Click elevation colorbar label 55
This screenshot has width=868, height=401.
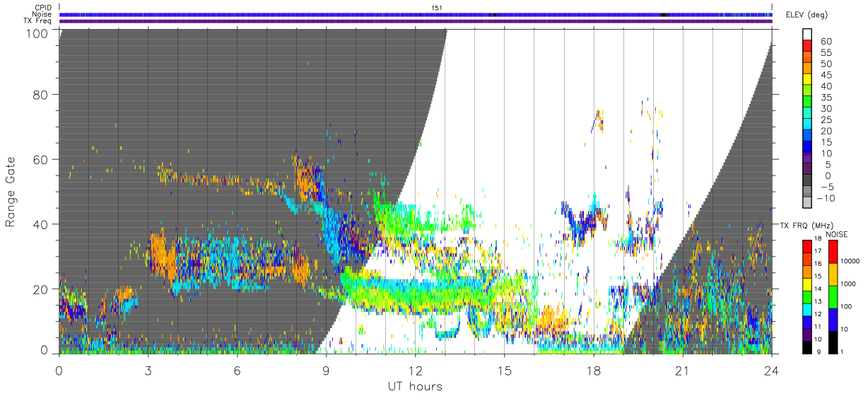coord(826,53)
